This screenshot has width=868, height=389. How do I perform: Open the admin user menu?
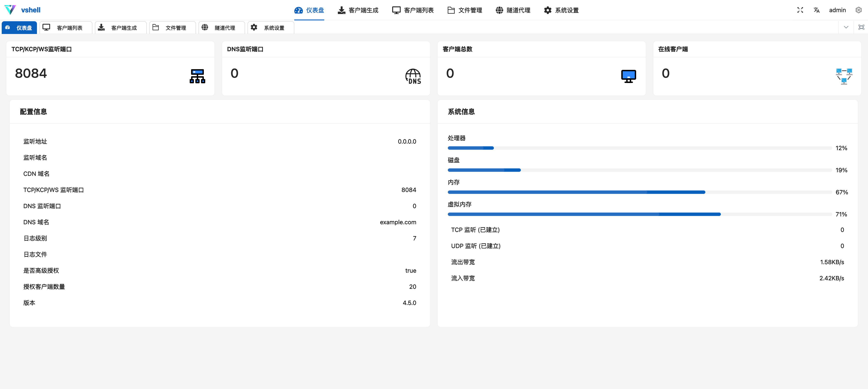[837, 10]
